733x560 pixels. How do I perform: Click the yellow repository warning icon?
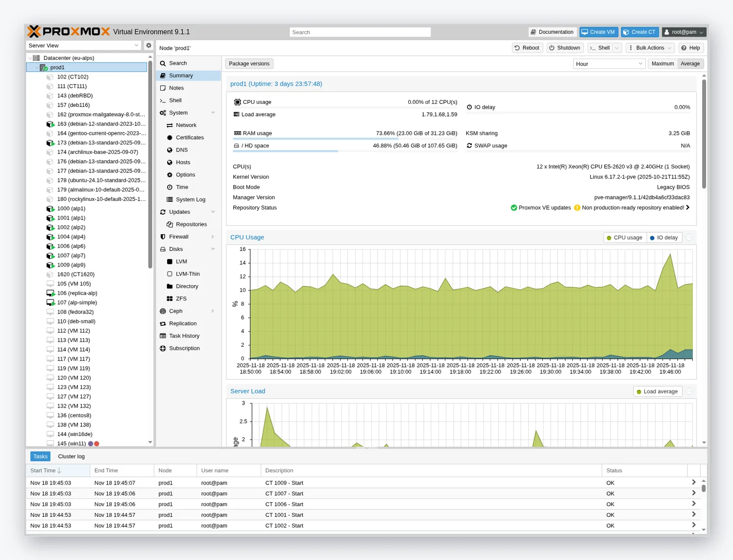(x=577, y=208)
